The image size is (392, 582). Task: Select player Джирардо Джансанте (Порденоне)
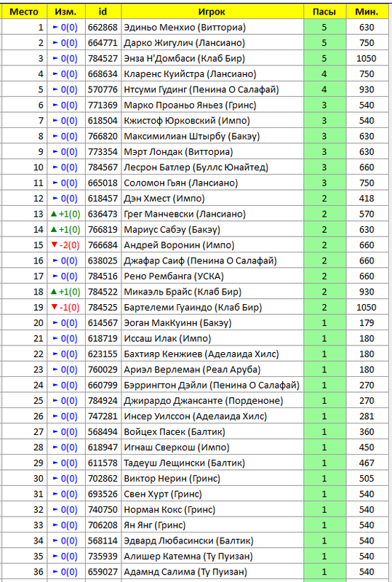(204, 401)
